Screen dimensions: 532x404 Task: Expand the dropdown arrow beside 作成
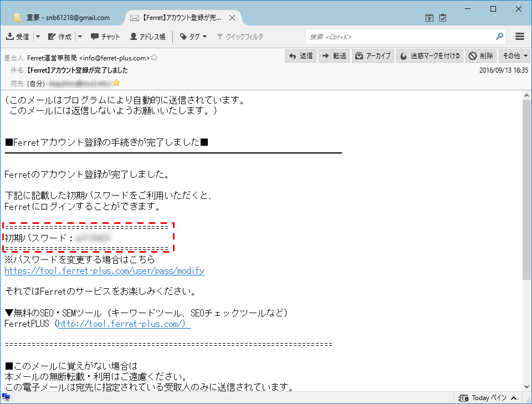80,37
